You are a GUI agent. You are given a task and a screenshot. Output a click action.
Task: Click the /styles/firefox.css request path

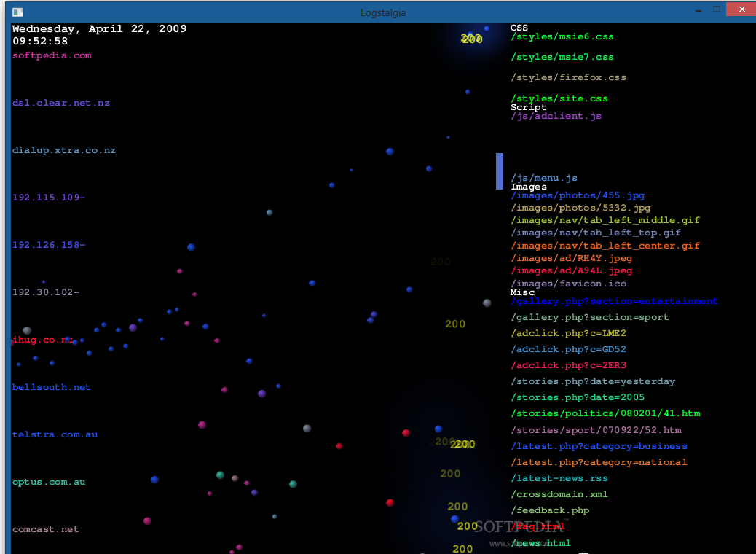tap(568, 77)
